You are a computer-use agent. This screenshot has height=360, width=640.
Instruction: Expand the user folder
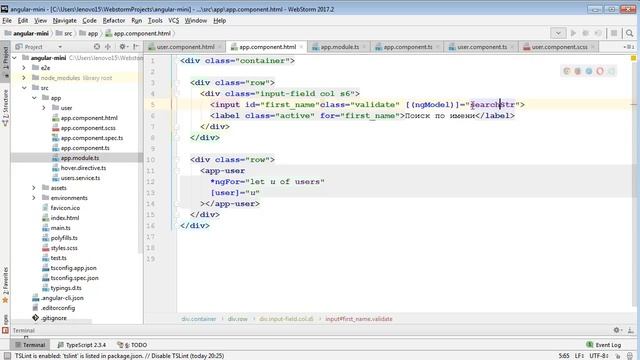pos(44,108)
